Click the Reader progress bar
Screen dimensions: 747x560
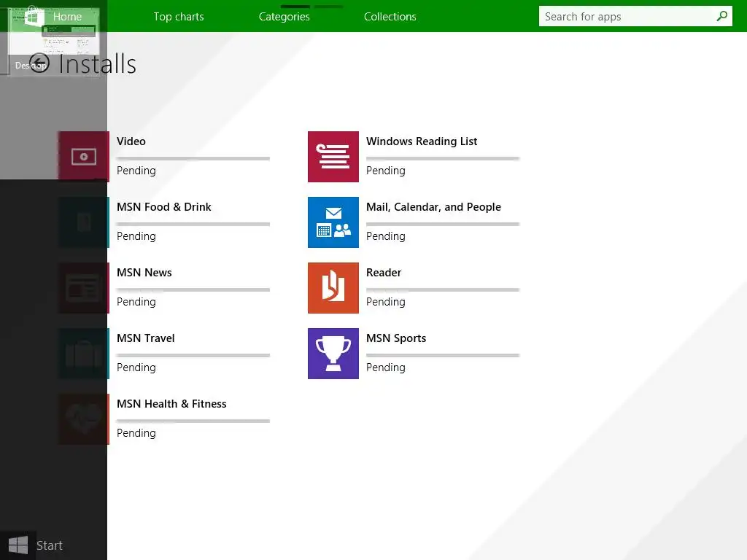click(x=443, y=289)
